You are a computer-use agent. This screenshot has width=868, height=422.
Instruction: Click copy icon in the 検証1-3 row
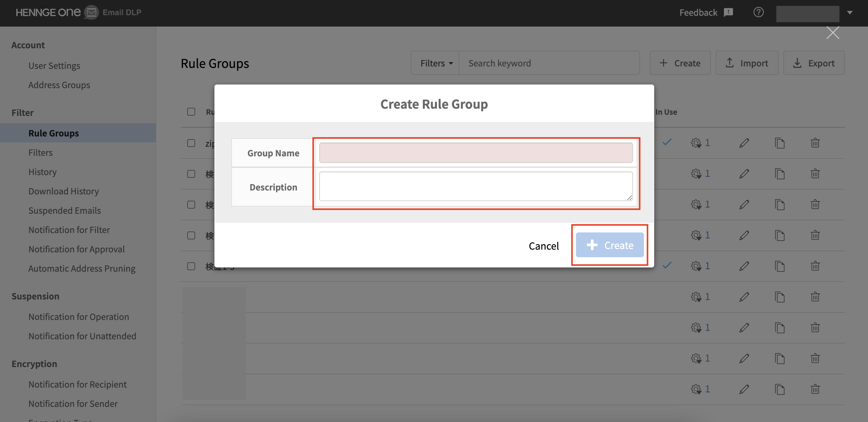click(780, 266)
